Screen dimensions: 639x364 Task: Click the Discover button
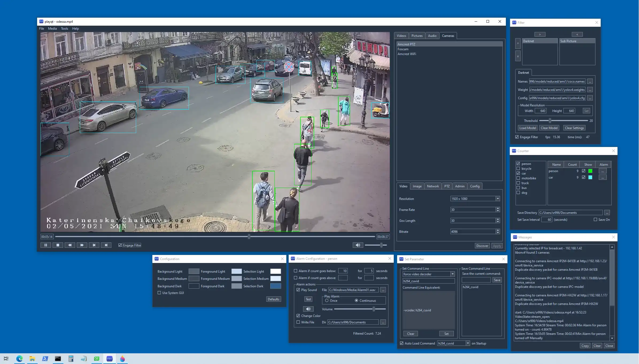482,246
